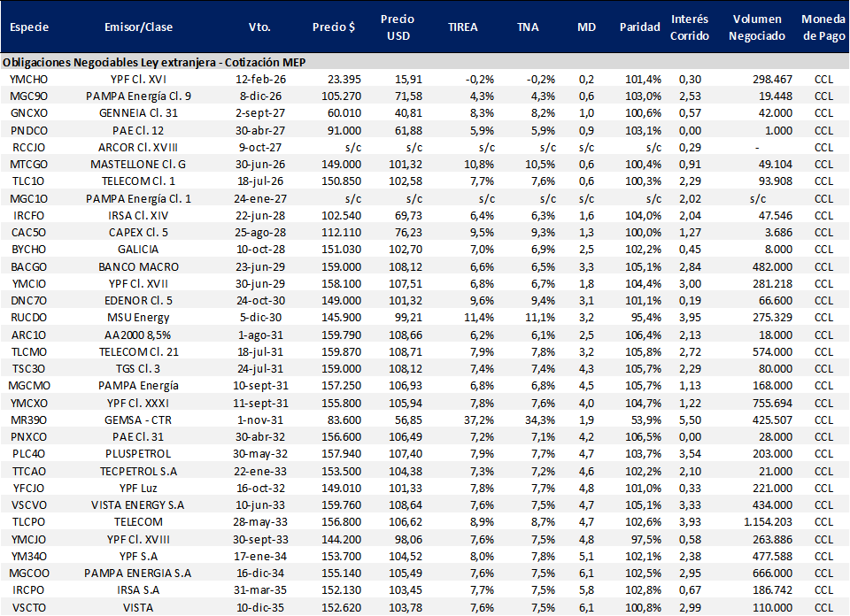Select the Paridad column header
The image size is (850, 616).
[x=639, y=27]
